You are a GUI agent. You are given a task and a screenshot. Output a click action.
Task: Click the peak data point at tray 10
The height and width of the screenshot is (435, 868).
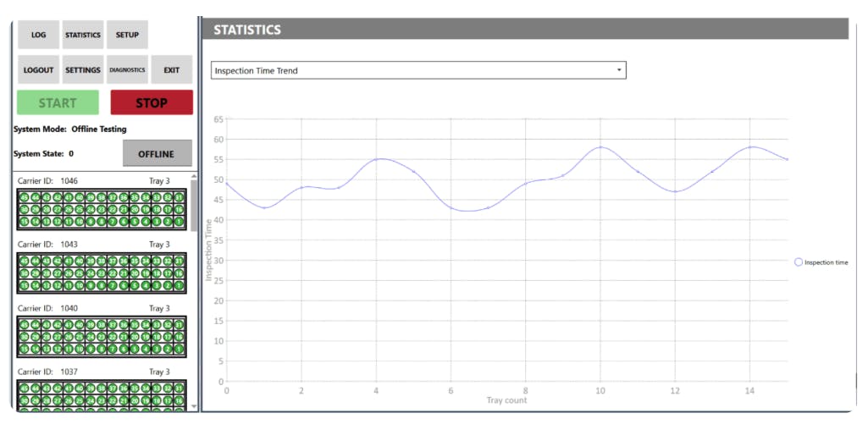600,147
